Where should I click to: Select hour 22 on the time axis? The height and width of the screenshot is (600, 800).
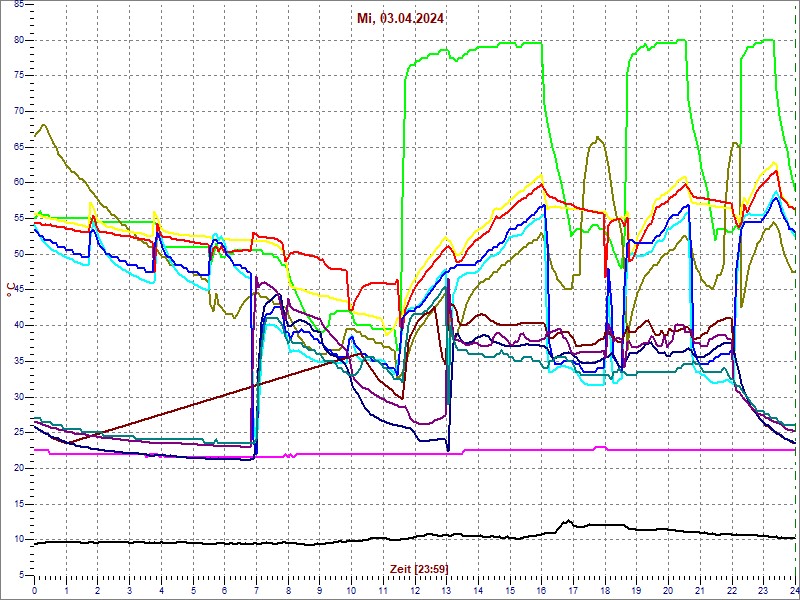tap(731, 590)
